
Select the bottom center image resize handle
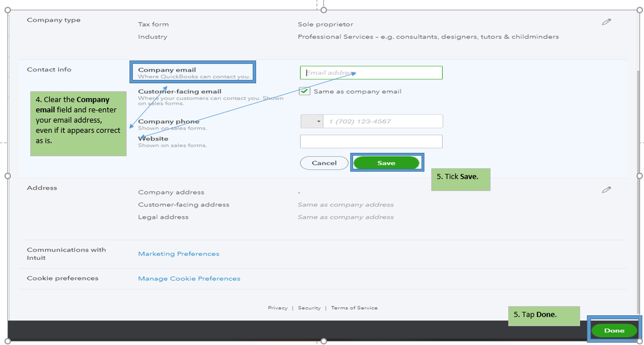324,341
